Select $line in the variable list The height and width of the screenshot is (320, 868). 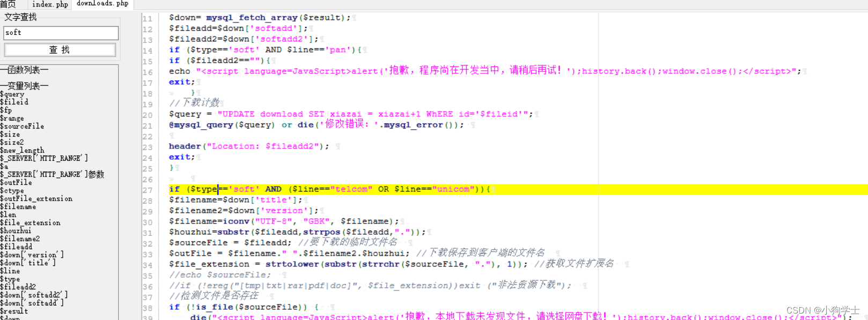[x=10, y=271]
